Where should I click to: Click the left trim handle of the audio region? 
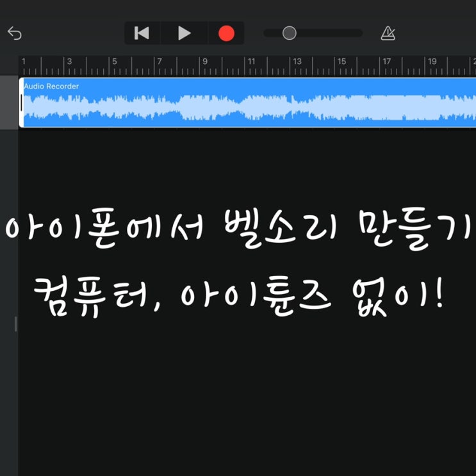click(21, 103)
